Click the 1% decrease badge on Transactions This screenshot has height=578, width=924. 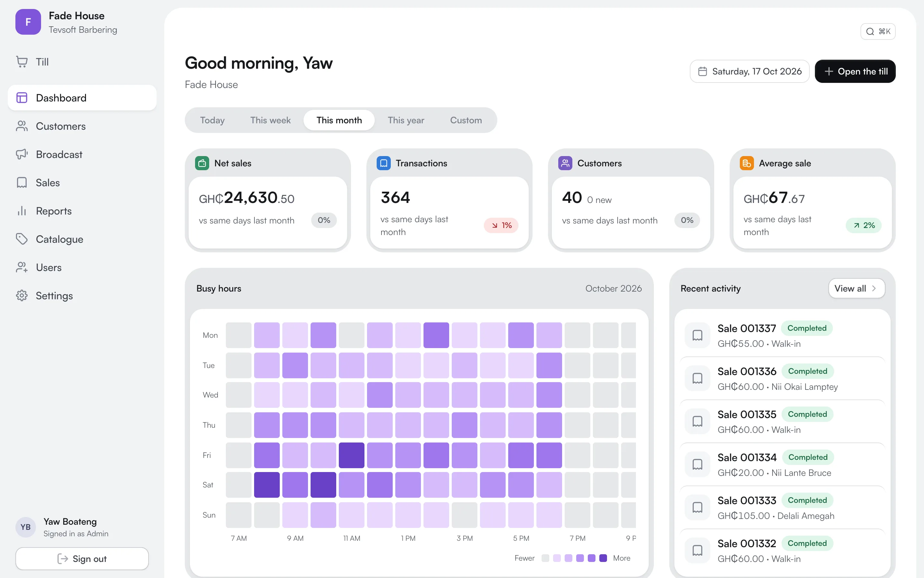pyautogui.click(x=501, y=225)
